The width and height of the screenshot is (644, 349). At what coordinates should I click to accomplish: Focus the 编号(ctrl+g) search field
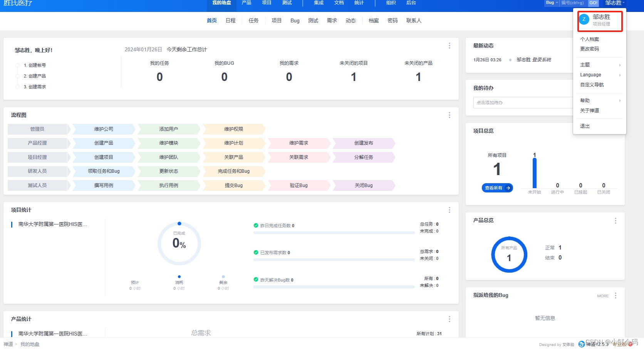(574, 3)
